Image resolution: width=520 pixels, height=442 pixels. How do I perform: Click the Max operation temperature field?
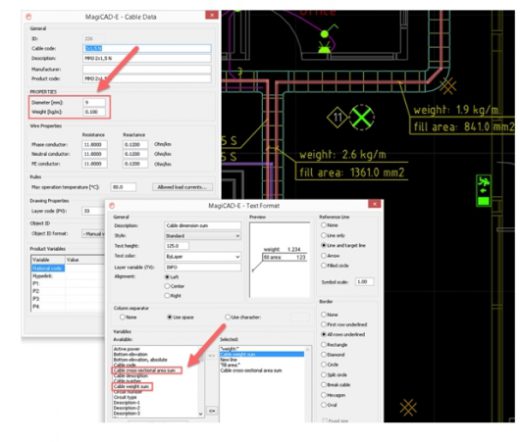(x=123, y=187)
